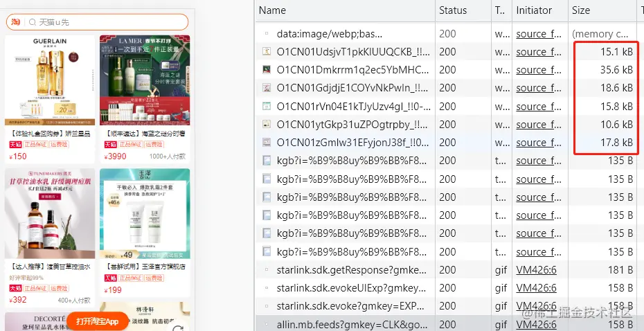Select image icon of O1CN01Dmkrrm1q2ec5YbMHC request
The width and height of the screenshot is (644, 331).
pos(267,70)
